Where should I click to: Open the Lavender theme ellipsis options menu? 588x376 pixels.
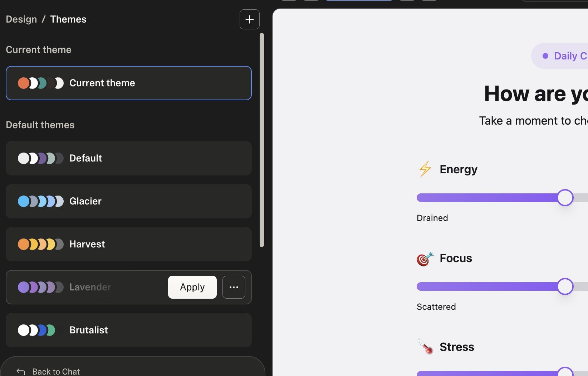pyautogui.click(x=234, y=287)
